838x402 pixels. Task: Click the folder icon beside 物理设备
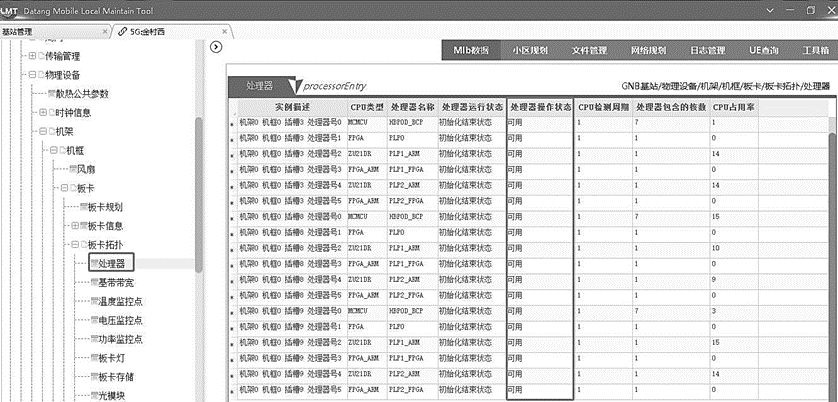[x=41, y=75]
